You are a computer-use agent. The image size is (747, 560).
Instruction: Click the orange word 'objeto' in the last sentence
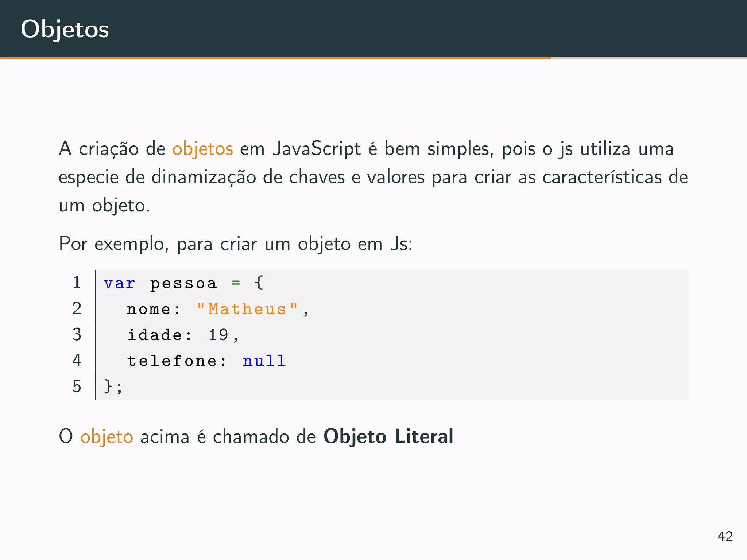point(107,437)
